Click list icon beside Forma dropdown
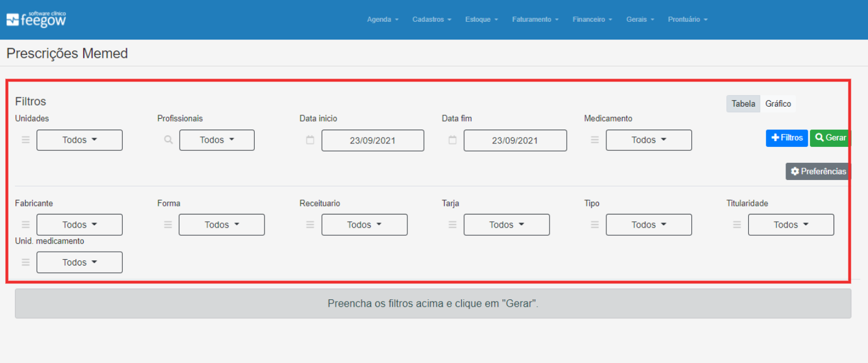This screenshot has height=363, width=868. coord(168,225)
